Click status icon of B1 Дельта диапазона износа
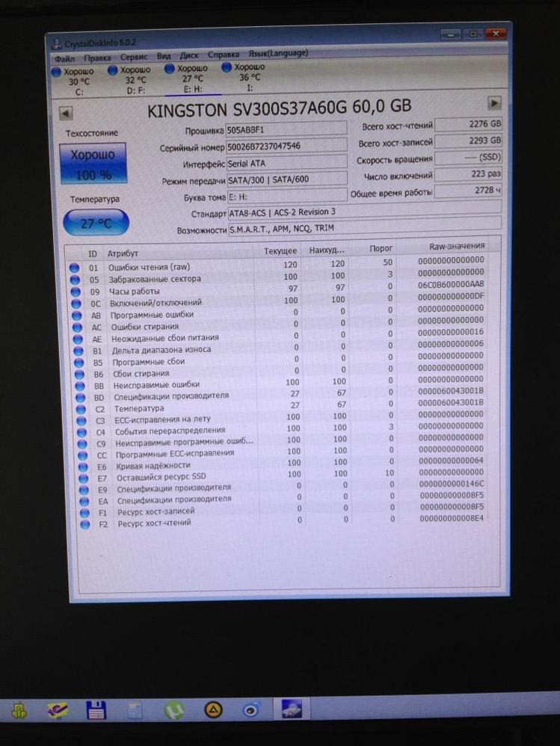Viewport: 560px width, 746px height. tap(79, 351)
